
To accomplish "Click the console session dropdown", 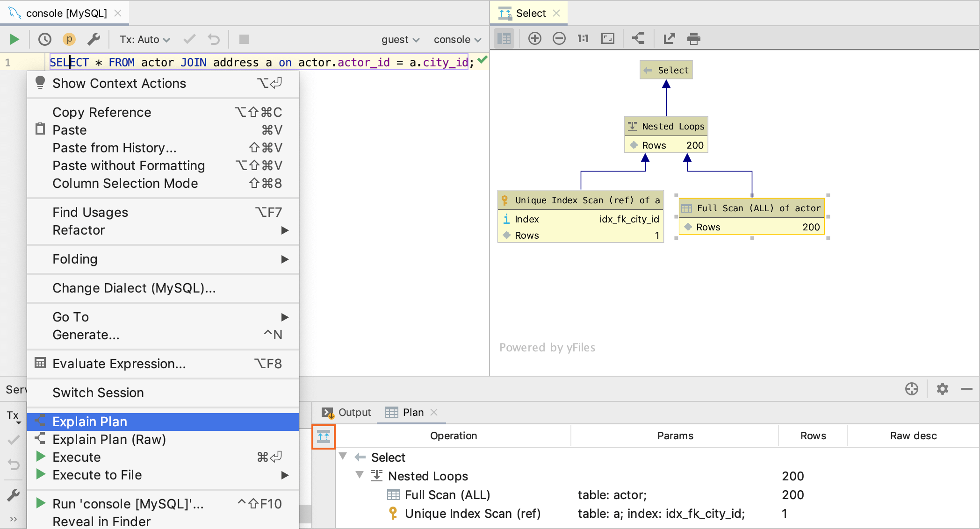I will coord(457,40).
